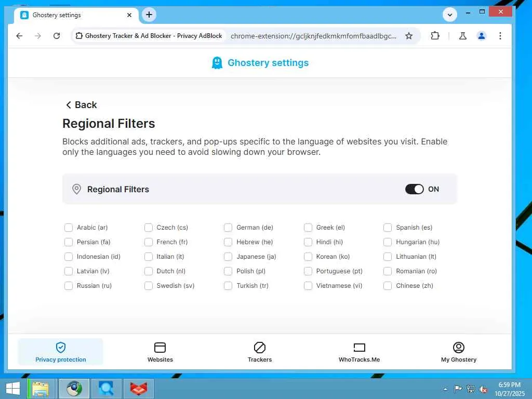This screenshot has height=399, width=532.
Task: Open the Extensions puzzle icon
Action: (x=435, y=36)
